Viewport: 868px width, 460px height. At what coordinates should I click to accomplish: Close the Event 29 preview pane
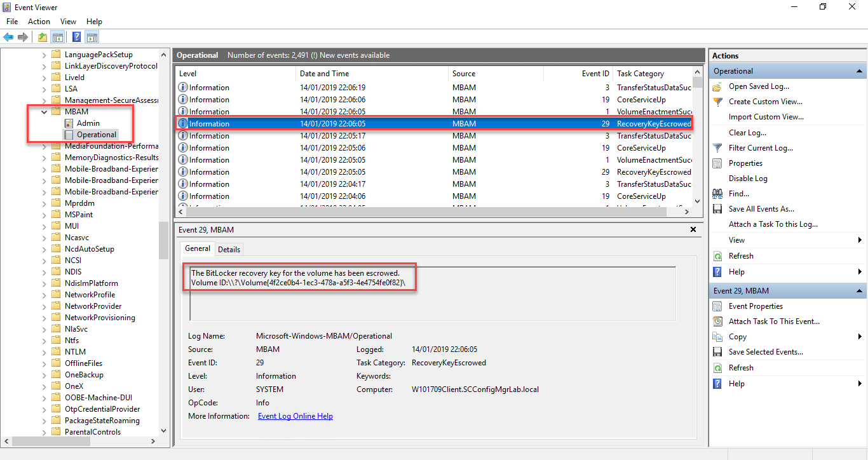tap(693, 230)
